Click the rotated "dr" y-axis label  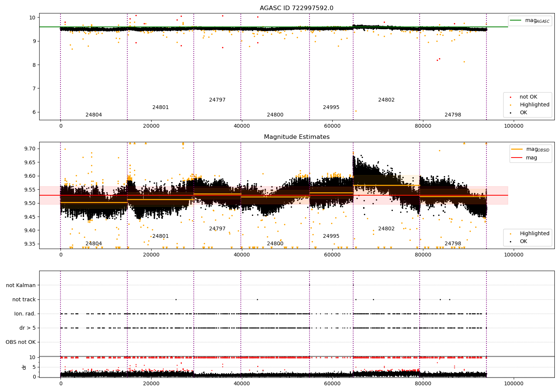[x=24, y=367]
